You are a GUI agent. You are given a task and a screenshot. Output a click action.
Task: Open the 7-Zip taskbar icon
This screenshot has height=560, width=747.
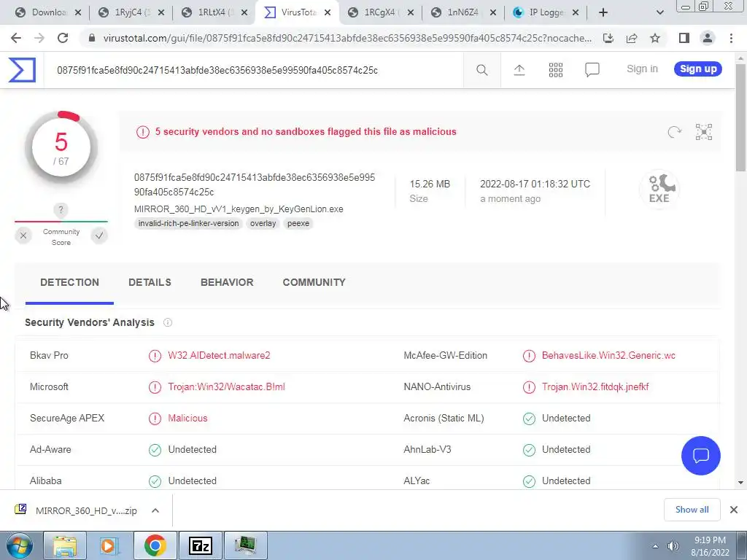200,545
